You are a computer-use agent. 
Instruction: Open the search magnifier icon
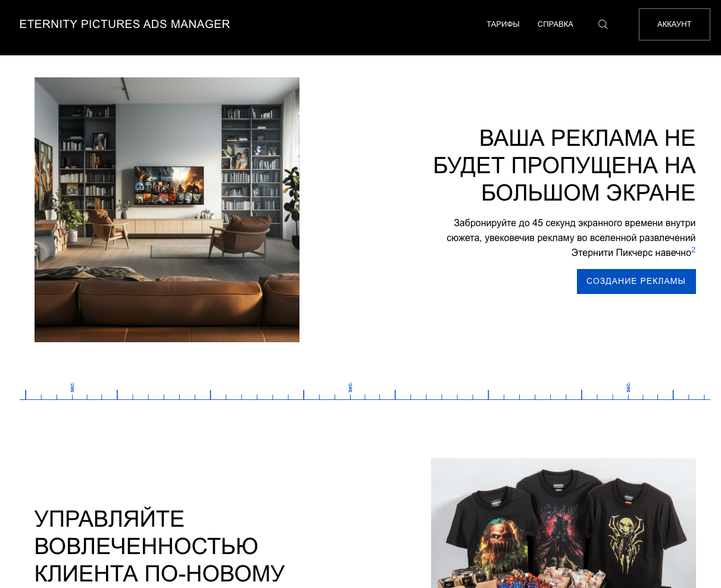(603, 24)
